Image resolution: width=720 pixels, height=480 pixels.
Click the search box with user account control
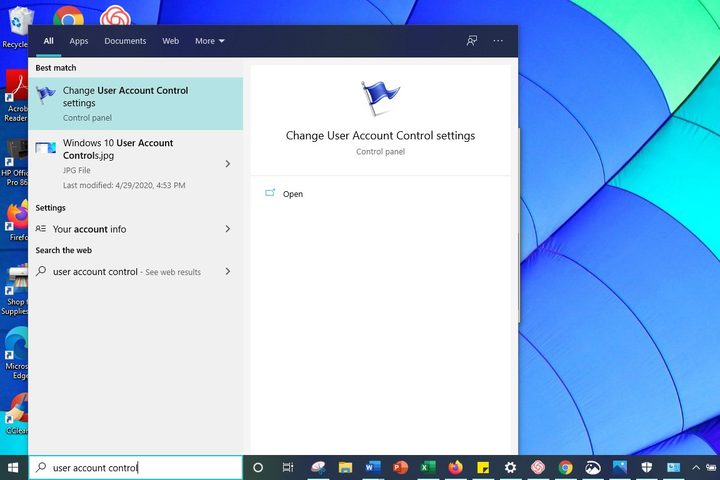coord(136,468)
